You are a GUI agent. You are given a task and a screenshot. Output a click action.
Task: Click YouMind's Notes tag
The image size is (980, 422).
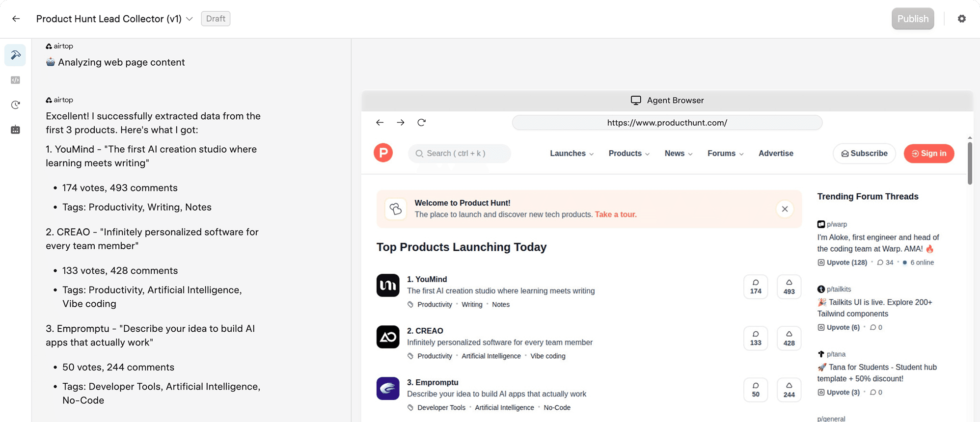click(500, 304)
